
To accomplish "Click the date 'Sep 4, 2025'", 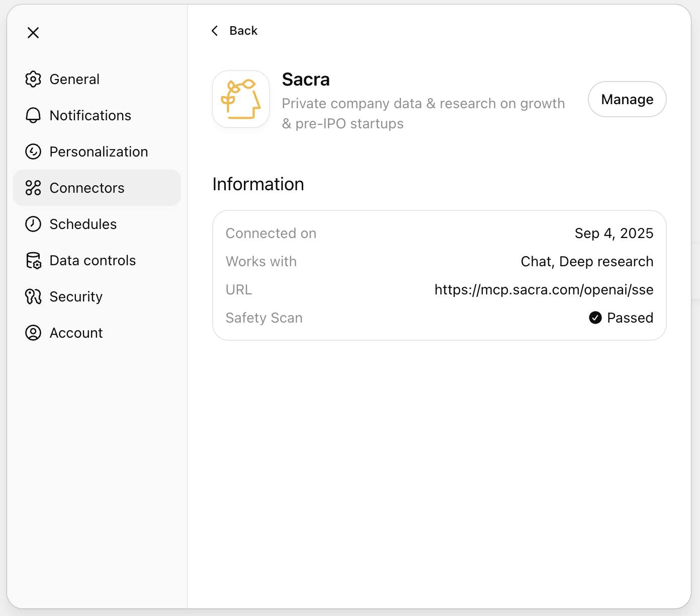I will 614,233.
